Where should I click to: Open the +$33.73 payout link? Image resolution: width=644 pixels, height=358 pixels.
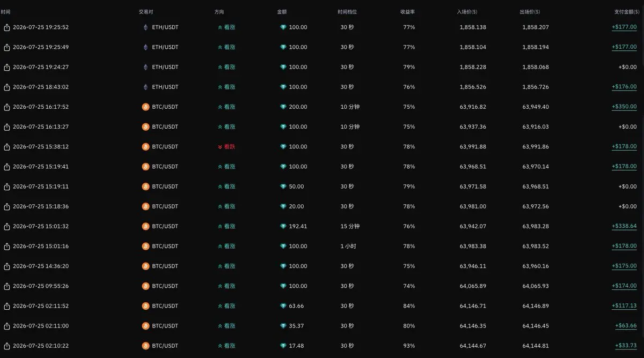pos(626,346)
